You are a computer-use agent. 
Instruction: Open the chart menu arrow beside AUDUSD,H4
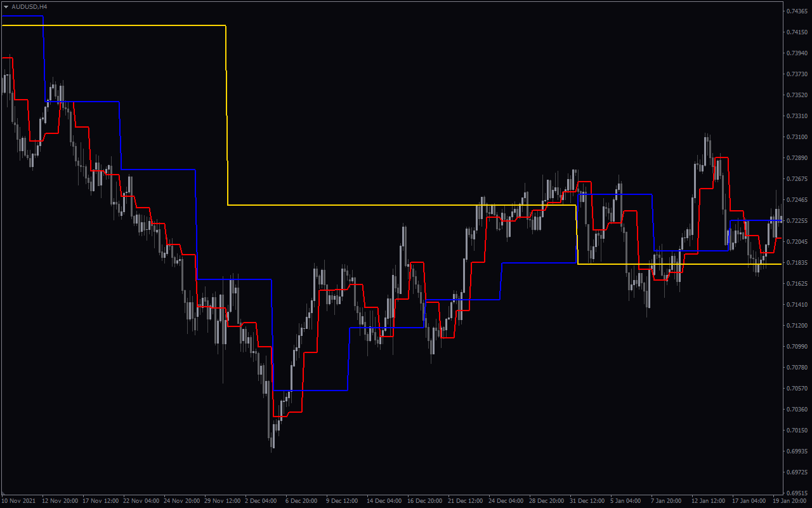[6, 6]
